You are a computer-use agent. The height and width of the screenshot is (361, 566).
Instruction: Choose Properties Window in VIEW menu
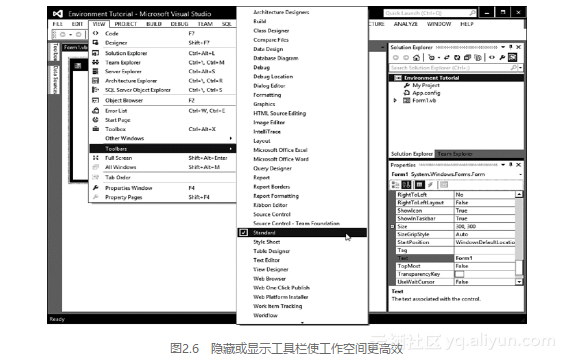click(x=162, y=188)
